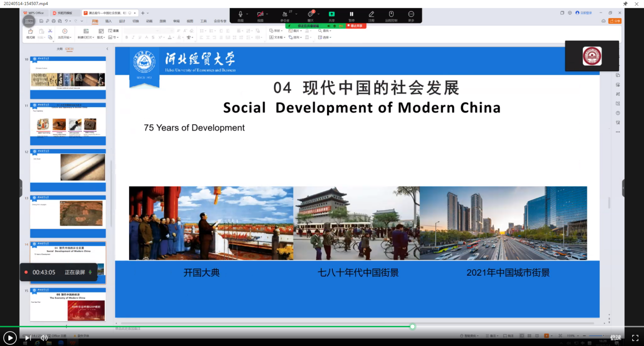The width and height of the screenshot is (644, 346).
Task: Open the 插入 ribbon tab
Action: (109, 21)
